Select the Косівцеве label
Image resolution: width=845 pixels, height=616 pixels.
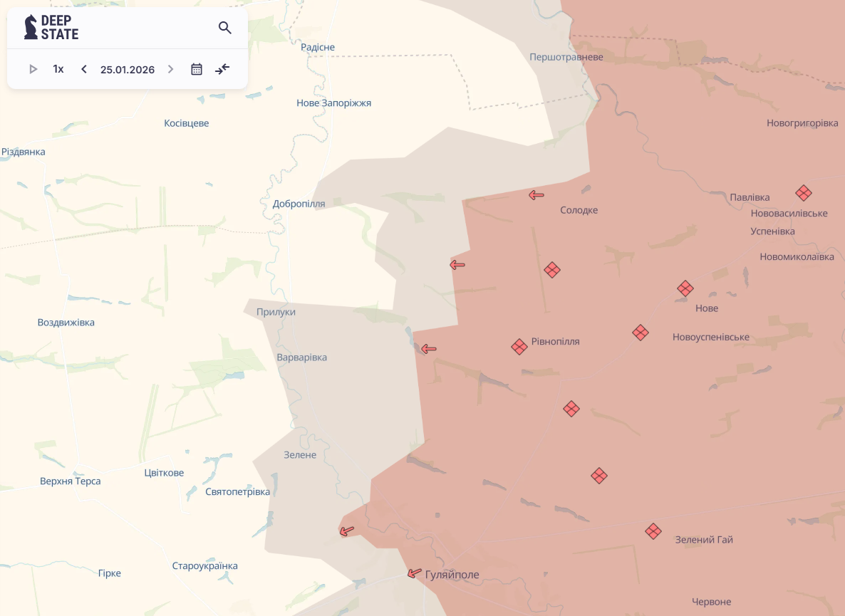tap(187, 123)
